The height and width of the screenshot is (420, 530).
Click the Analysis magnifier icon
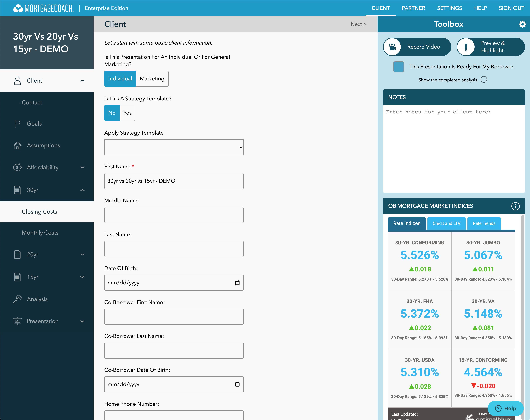17,299
